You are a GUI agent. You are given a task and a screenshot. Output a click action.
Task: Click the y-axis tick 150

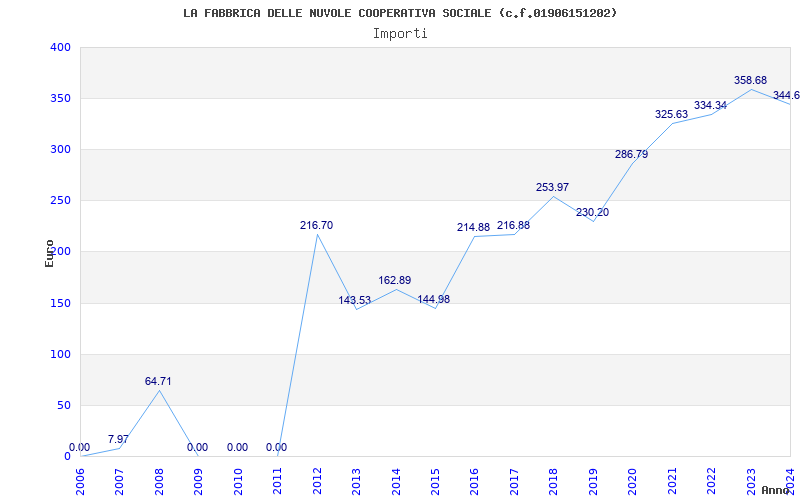pos(60,303)
